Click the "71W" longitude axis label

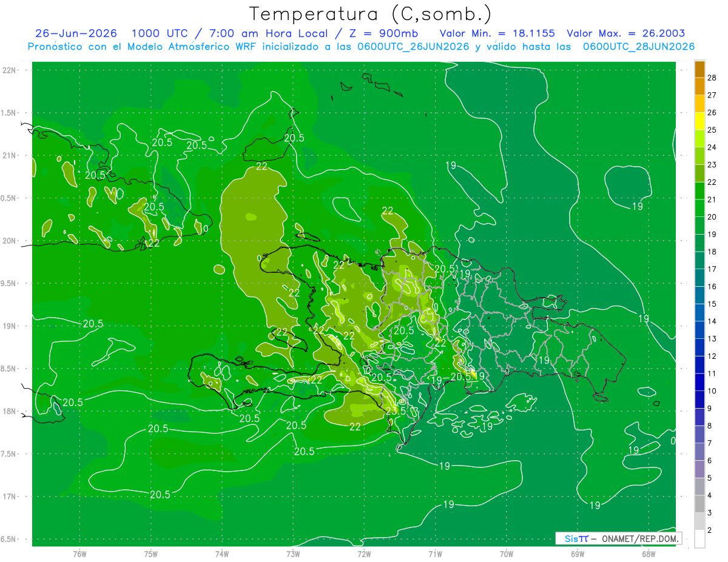click(435, 554)
